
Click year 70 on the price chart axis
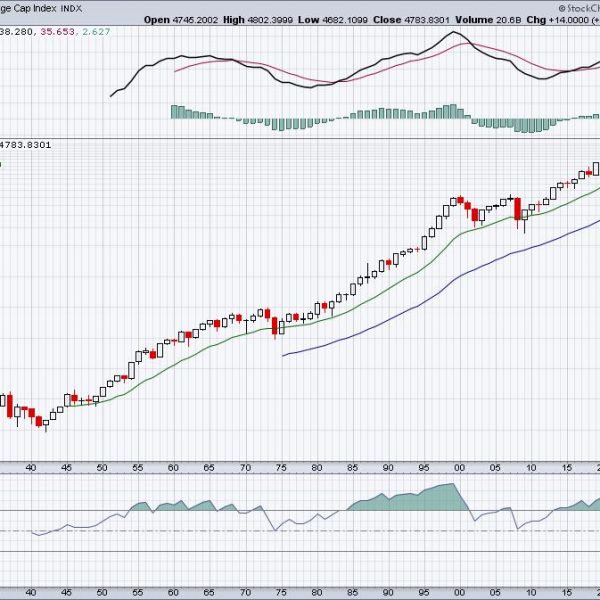[245, 468]
